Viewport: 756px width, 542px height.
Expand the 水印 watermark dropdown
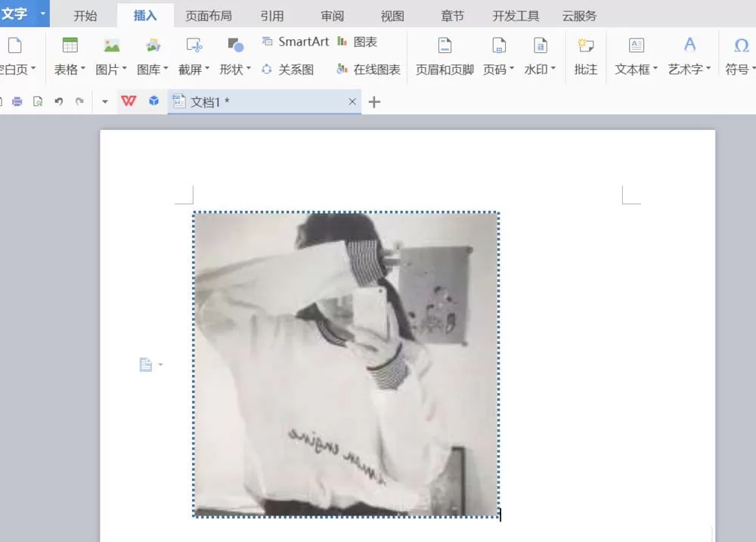tap(553, 69)
